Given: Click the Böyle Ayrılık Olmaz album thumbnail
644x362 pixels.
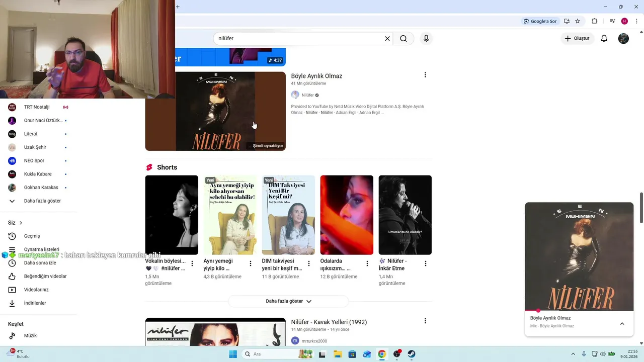Looking at the screenshot, I should click(215, 111).
